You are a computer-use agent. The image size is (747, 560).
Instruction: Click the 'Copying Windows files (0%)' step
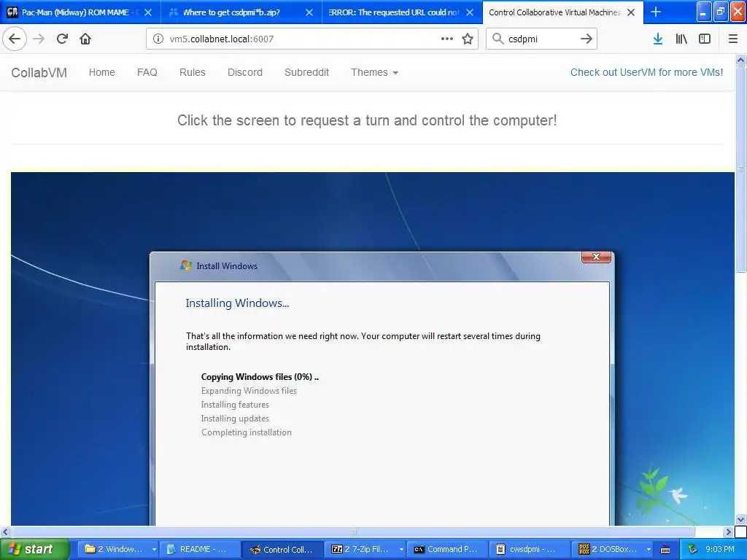coord(260,377)
